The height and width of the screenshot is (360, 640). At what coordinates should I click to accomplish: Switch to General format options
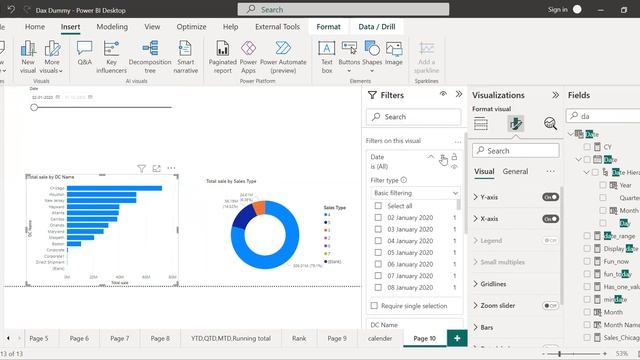tap(515, 171)
